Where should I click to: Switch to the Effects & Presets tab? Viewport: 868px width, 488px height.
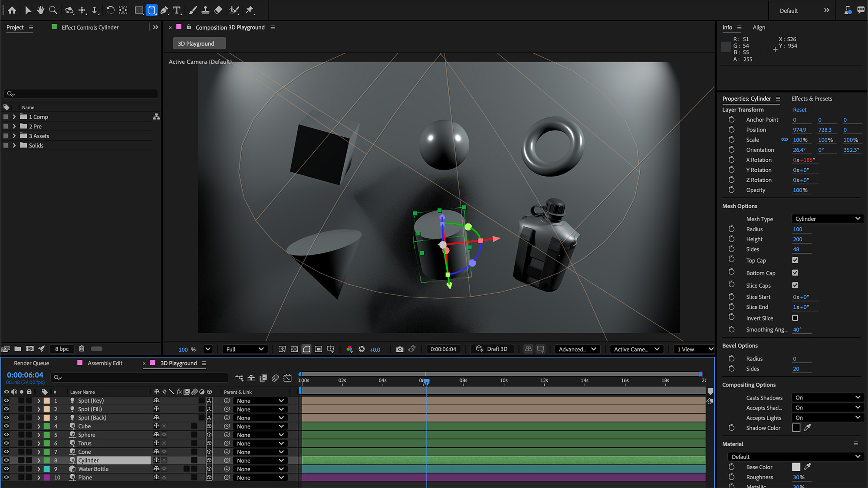tap(812, 98)
